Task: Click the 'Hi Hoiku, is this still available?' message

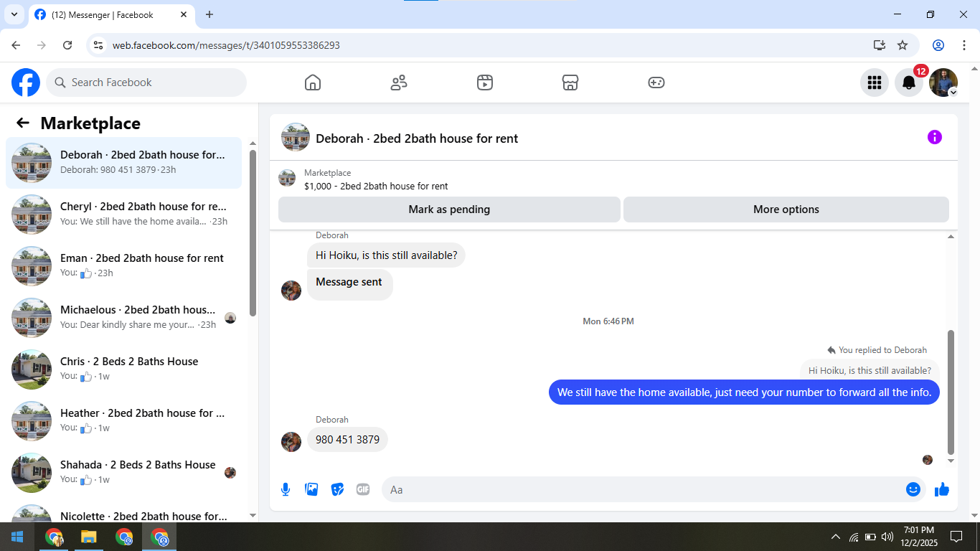Action: pos(386,255)
